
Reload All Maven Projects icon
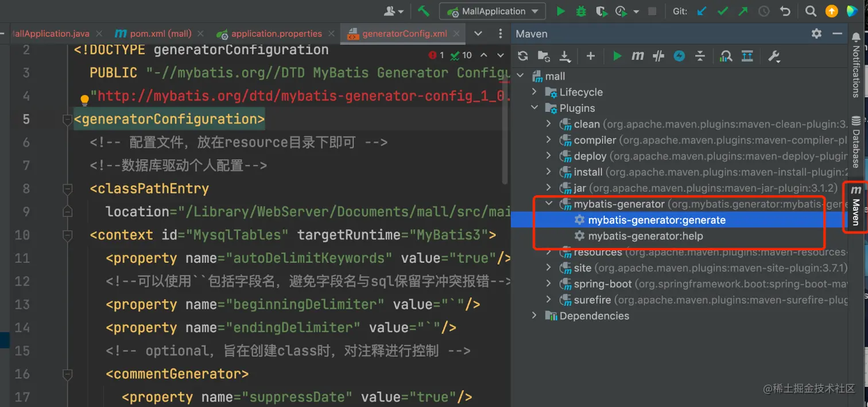tap(522, 56)
